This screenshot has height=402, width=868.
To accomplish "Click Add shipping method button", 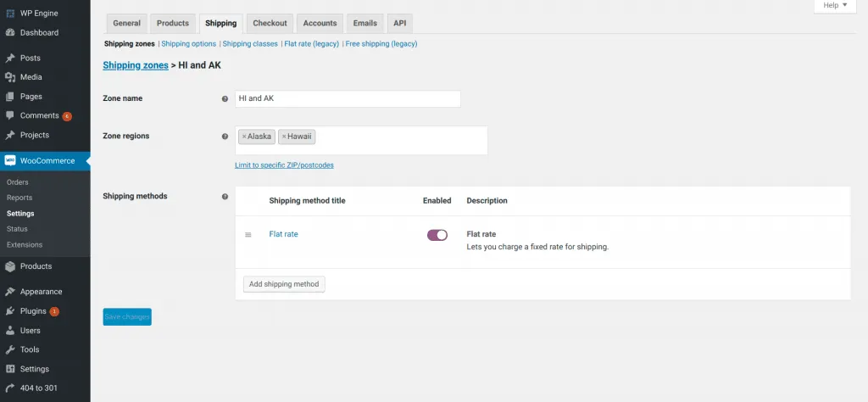I will (x=285, y=284).
